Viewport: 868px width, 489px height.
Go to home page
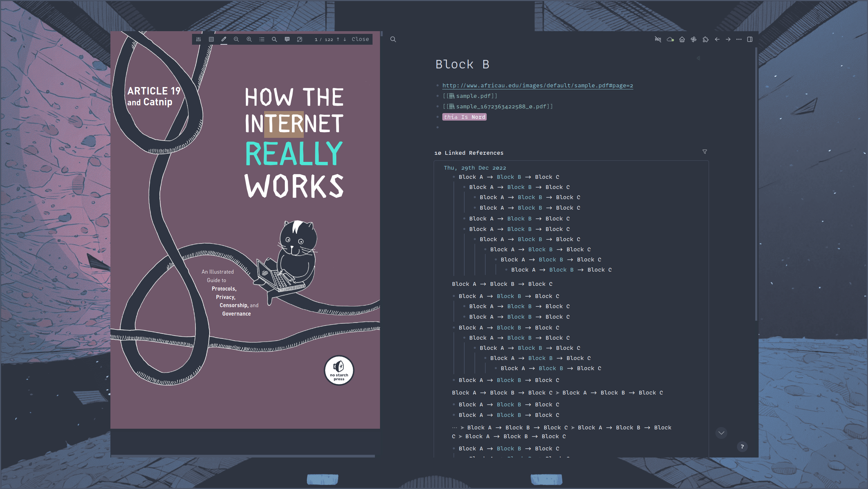tap(682, 39)
